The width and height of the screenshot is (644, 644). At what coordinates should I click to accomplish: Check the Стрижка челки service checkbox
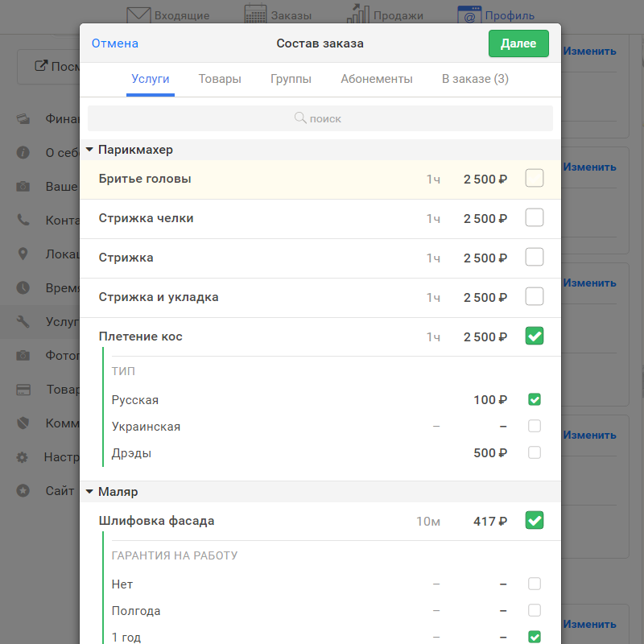pyautogui.click(x=535, y=217)
